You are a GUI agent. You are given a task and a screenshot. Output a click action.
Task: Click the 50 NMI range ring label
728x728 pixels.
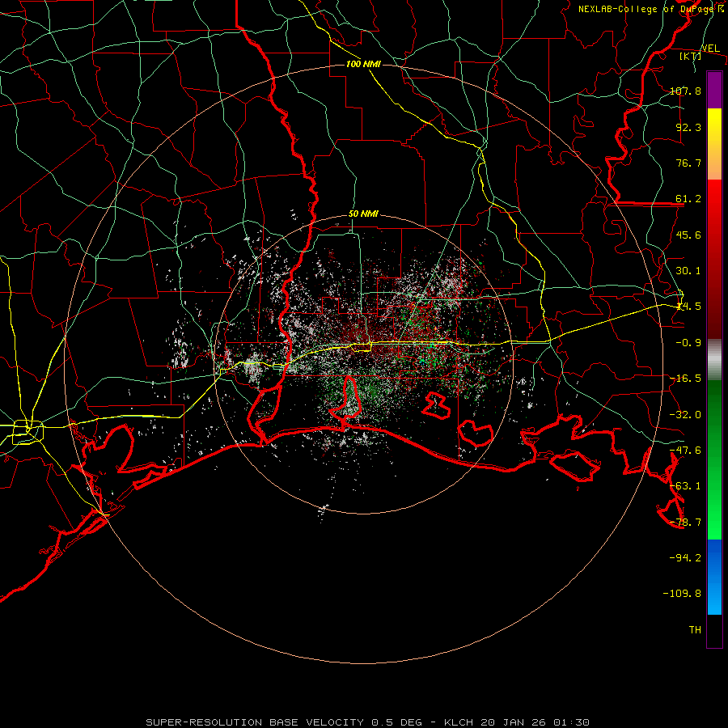tap(363, 214)
